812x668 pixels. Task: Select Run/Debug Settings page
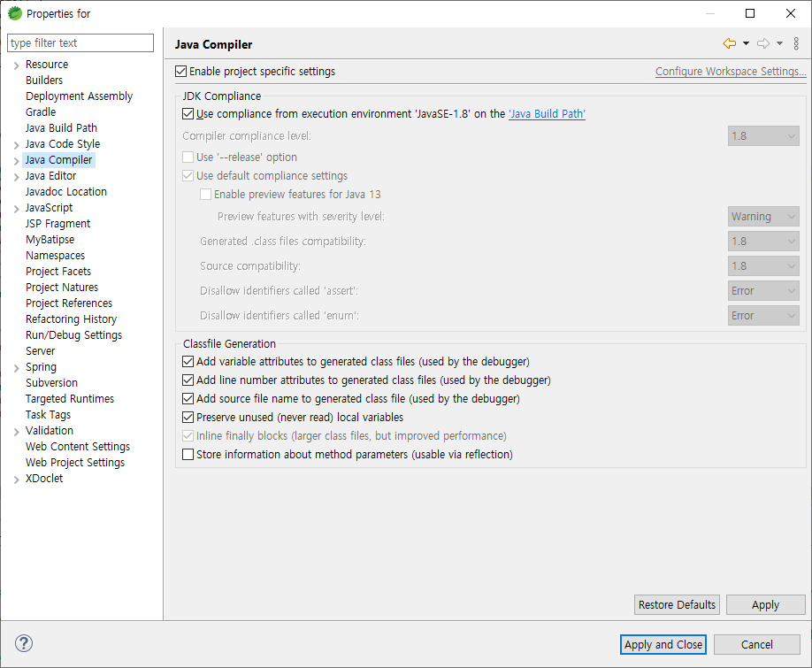point(74,335)
